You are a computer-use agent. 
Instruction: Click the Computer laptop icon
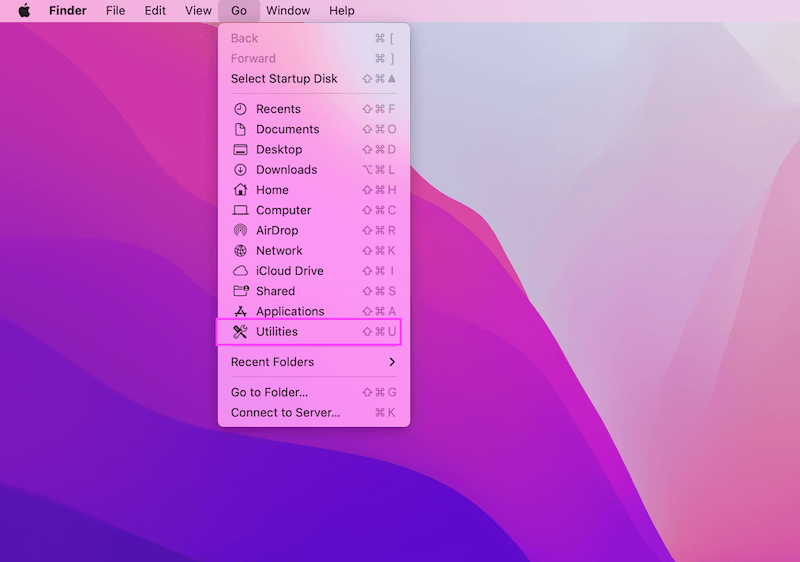tap(240, 210)
